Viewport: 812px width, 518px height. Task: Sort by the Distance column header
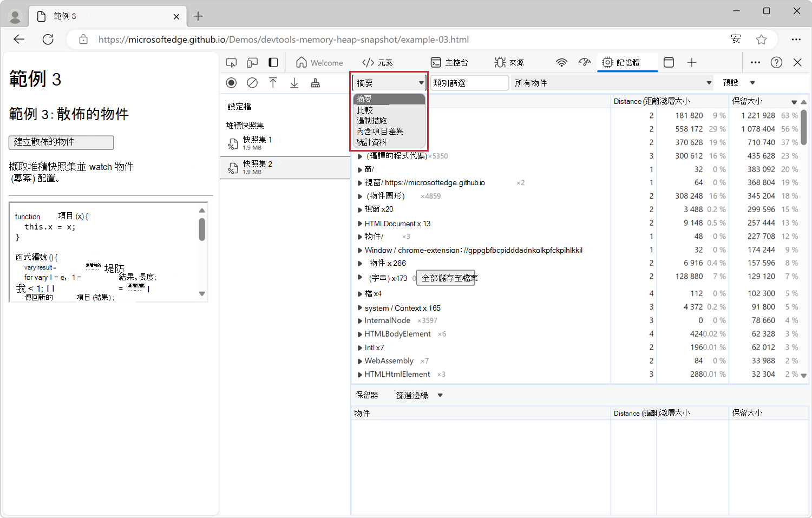click(633, 101)
